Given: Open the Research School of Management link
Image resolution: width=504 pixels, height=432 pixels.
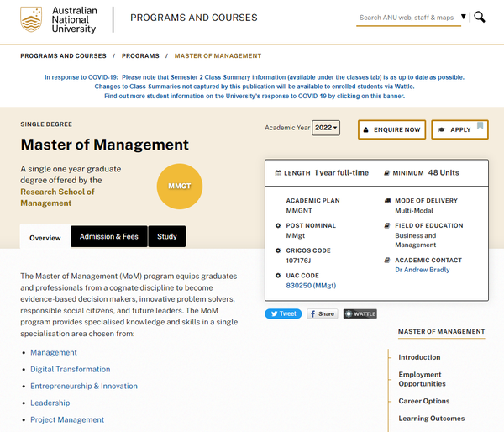Looking at the screenshot, I should click(57, 198).
